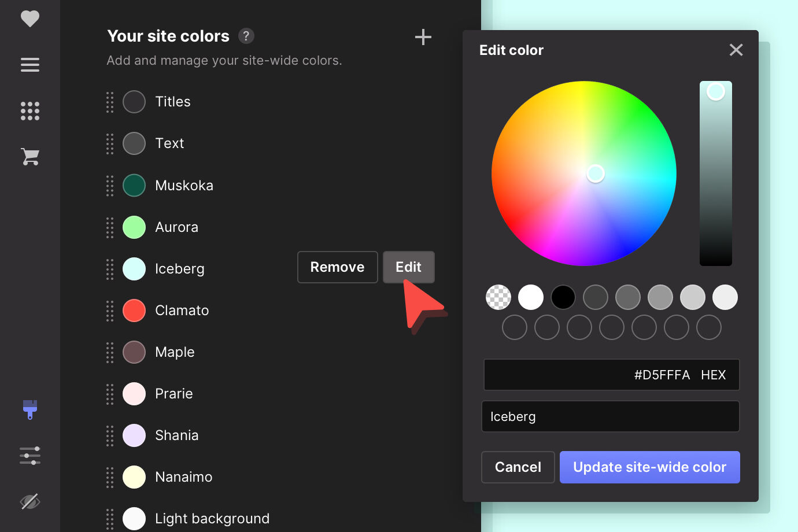Click the hamburger menu icon

[29, 65]
